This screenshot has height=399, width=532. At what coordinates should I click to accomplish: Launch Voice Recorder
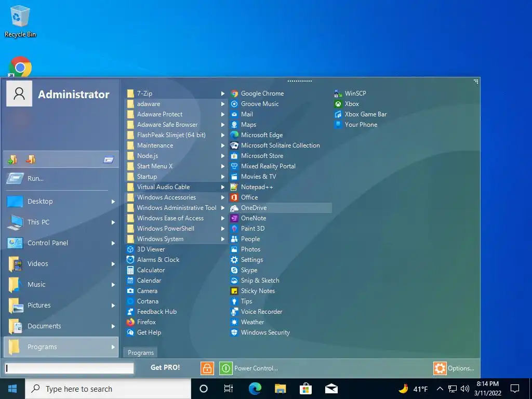pyautogui.click(x=256, y=312)
